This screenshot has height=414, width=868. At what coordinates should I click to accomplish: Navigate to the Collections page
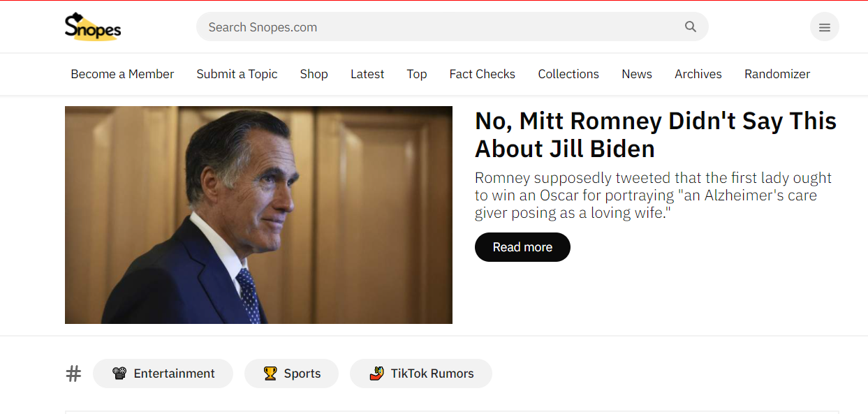click(568, 74)
